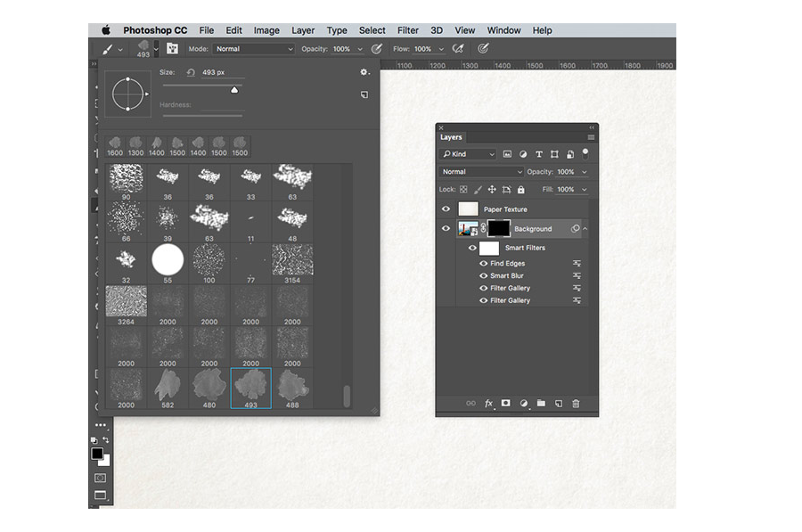
Task: Hide the Find Edges smart filter
Action: tap(483, 264)
